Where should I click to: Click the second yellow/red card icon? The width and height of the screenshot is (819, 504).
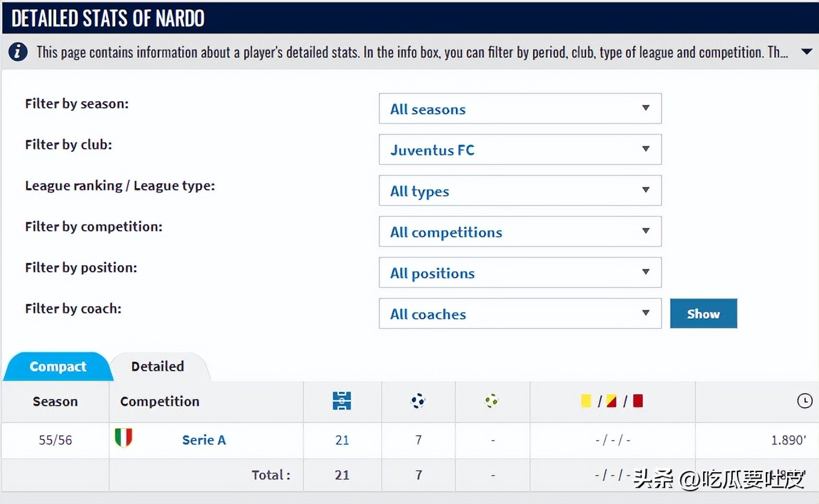click(x=612, y=401)
